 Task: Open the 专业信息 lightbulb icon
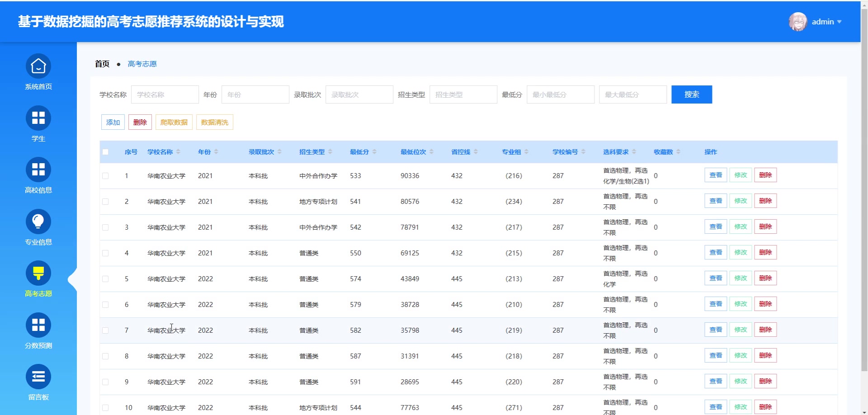38,222
